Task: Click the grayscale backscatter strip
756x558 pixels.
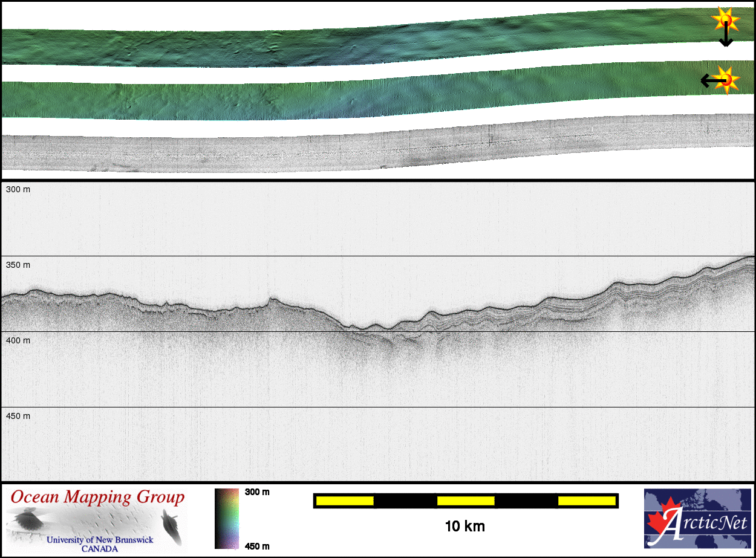Action: [363, 149]
